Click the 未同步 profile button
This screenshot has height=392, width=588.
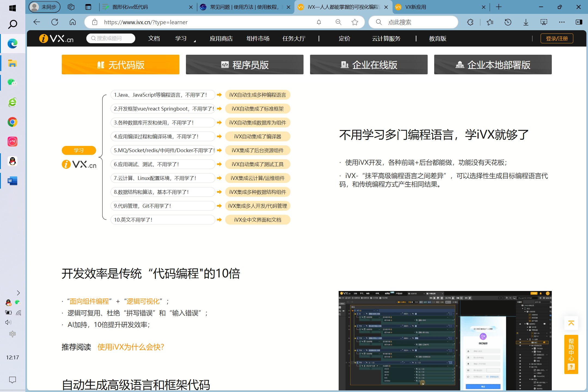[44, 7]
